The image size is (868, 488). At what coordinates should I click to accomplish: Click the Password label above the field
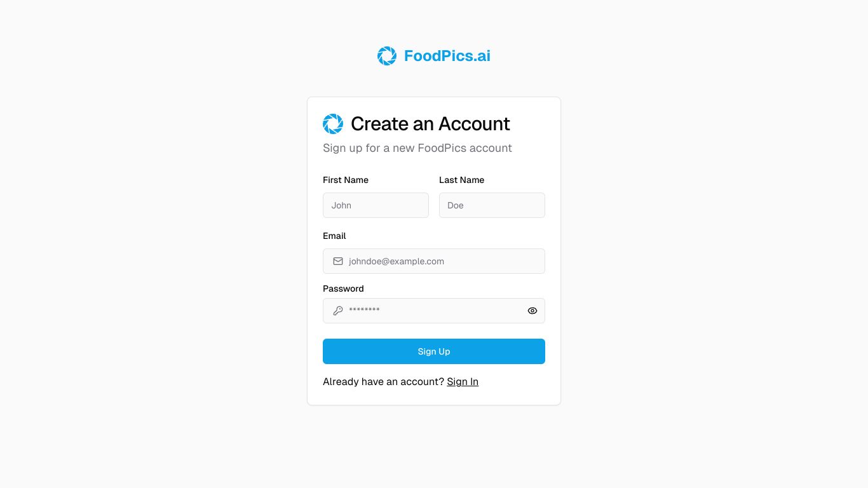(x=343, y=288)
